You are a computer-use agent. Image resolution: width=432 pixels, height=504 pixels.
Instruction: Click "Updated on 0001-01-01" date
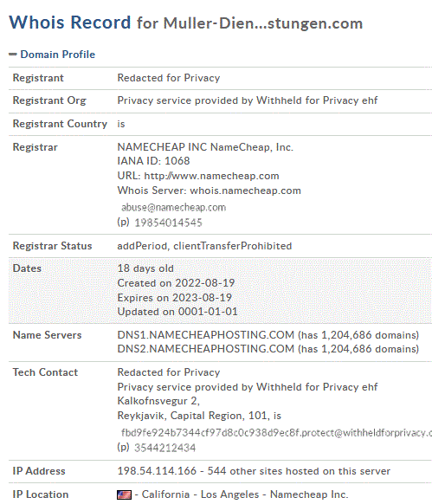coord(177,312)
